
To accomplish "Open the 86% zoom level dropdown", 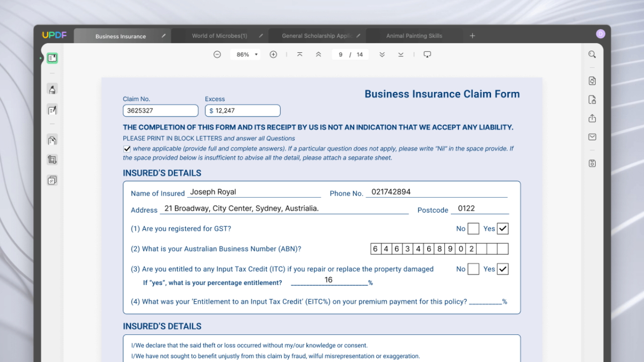I will pos(246,54).
